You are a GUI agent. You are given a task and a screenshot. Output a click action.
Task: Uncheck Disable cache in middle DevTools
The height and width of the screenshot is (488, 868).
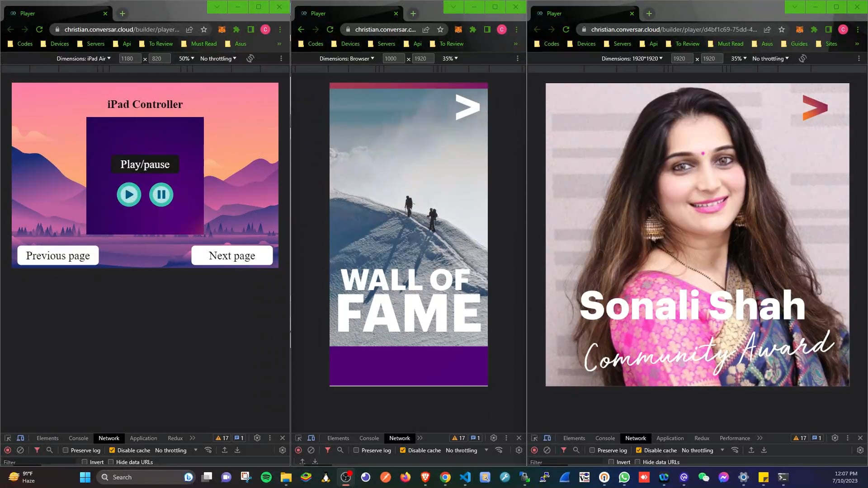402,450
